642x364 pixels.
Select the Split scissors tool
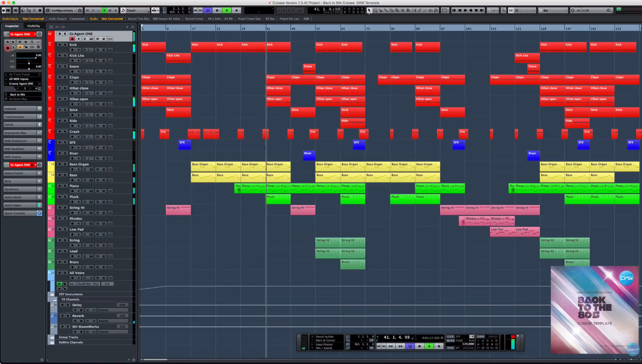(381, 10)
